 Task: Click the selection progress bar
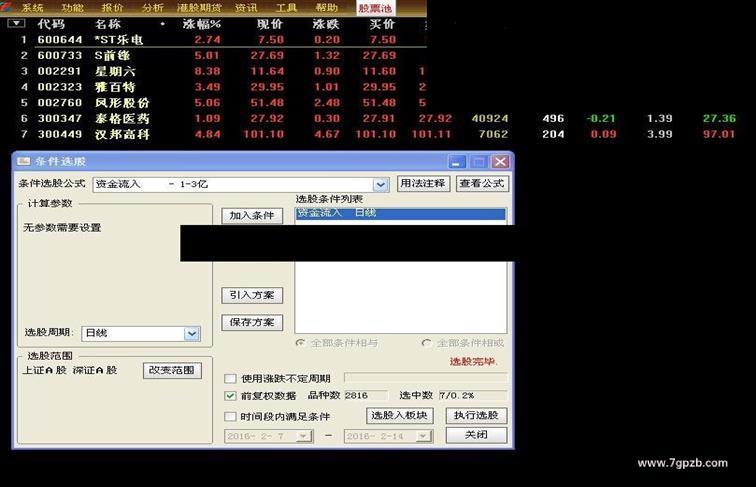coord(426,378)
